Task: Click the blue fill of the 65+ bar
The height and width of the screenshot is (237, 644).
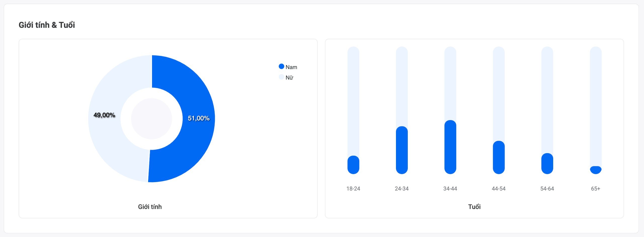Action: (596, 170)
